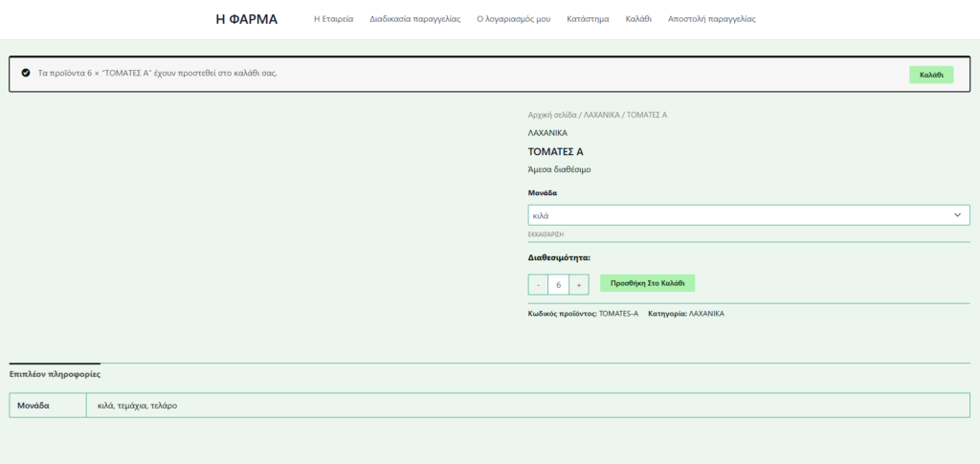980x464 pixels.
Task: Click the chevron arrow of unit selector
Action: click(957, 215)
